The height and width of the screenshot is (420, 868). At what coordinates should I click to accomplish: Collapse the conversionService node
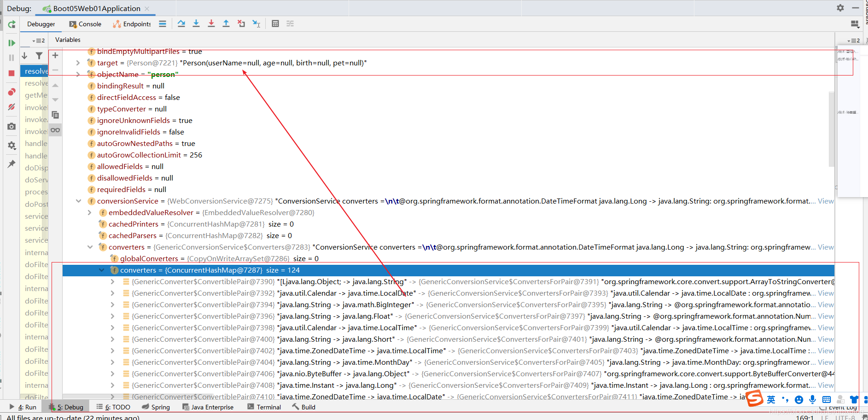(x=78, y=201)
